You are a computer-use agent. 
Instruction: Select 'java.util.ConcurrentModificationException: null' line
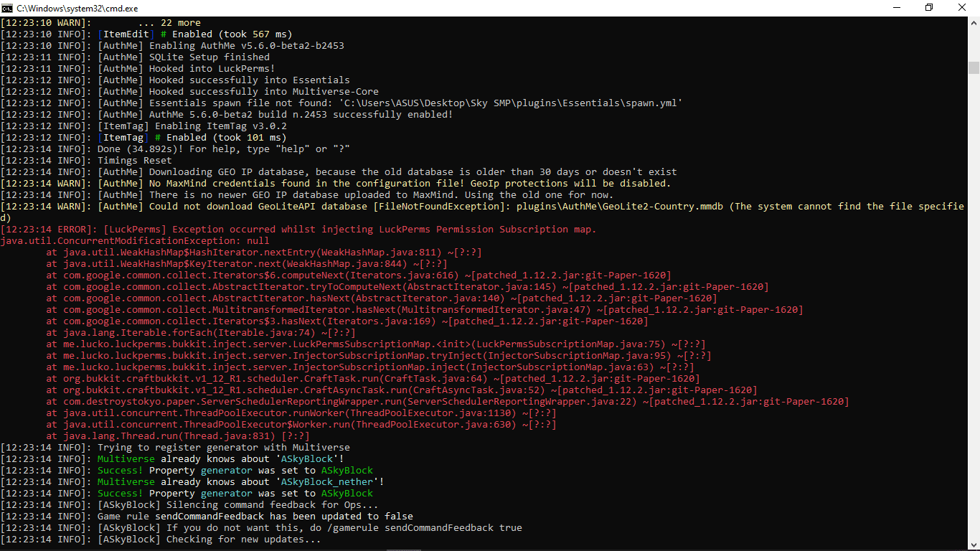(x=135, y=241)
